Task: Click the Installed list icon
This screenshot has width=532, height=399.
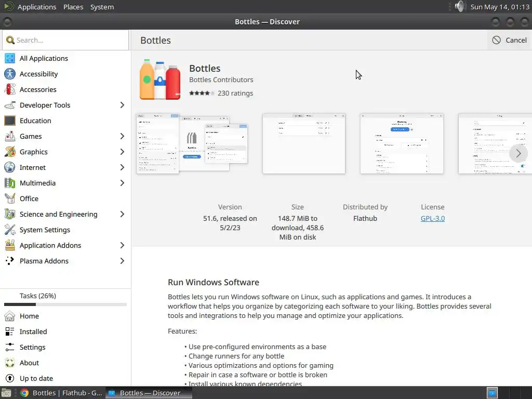Action: point(10,332)
